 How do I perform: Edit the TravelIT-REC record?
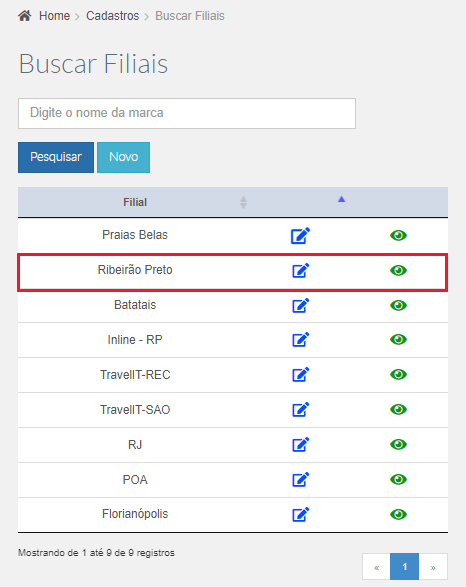301,374
